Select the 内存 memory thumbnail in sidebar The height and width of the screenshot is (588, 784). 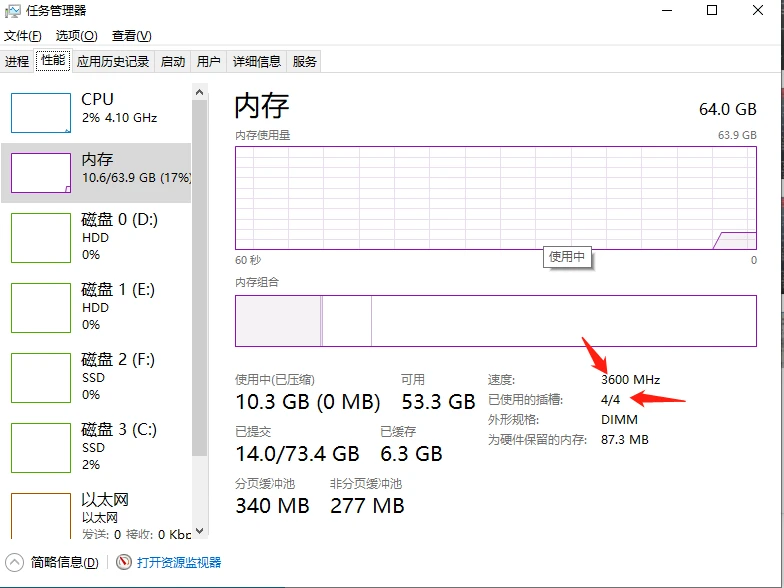point(40,173)
